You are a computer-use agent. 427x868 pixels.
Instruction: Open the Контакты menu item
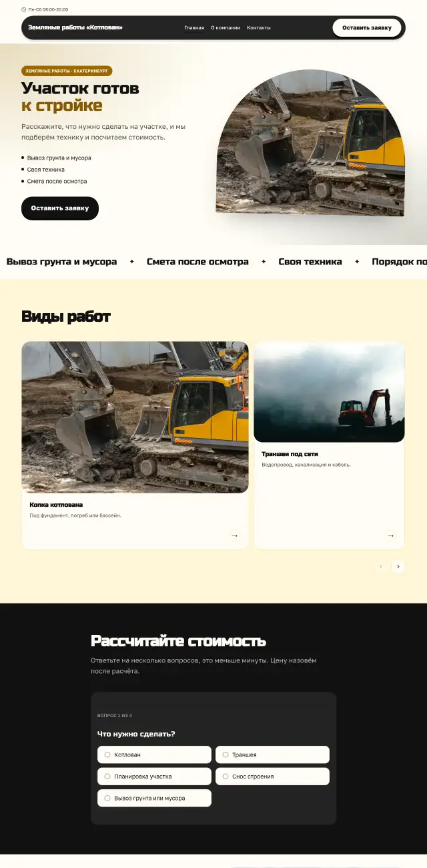[x=259, y=27]
